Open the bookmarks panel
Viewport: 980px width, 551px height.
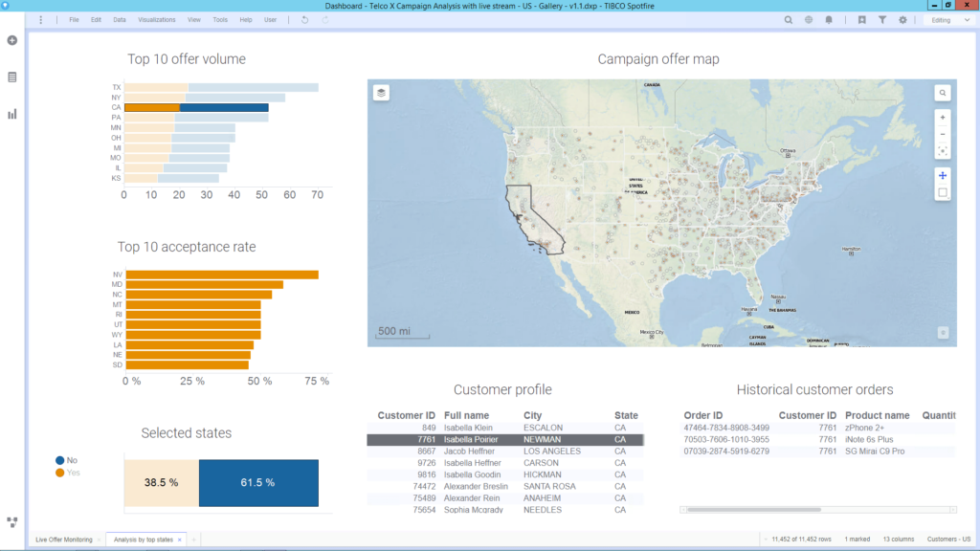(x=862, y=19)
